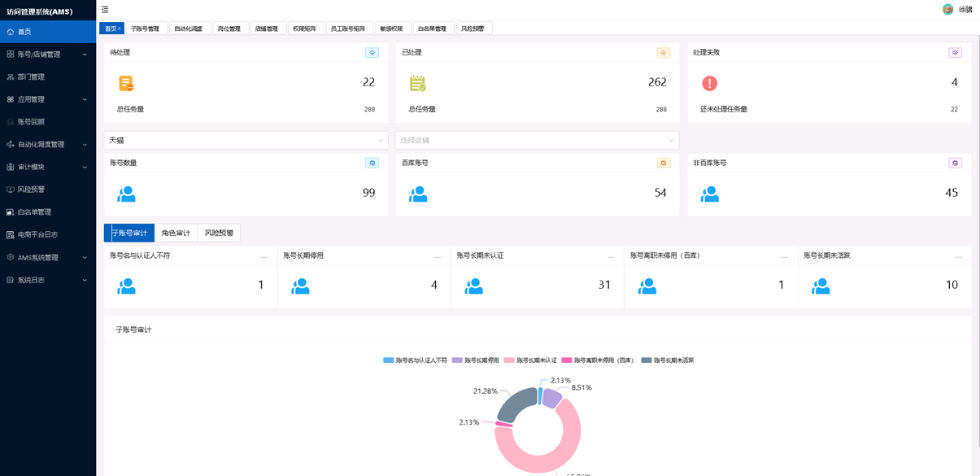
Task: Open 电商平台日志 from the sidebar
Action: 37,234
